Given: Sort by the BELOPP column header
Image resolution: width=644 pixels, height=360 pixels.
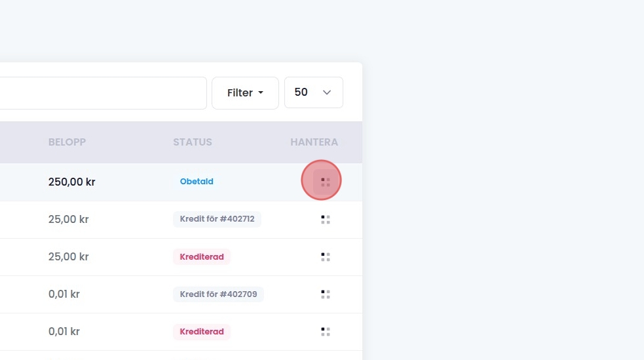Looking at the screenshot, I should click(67, 142).
